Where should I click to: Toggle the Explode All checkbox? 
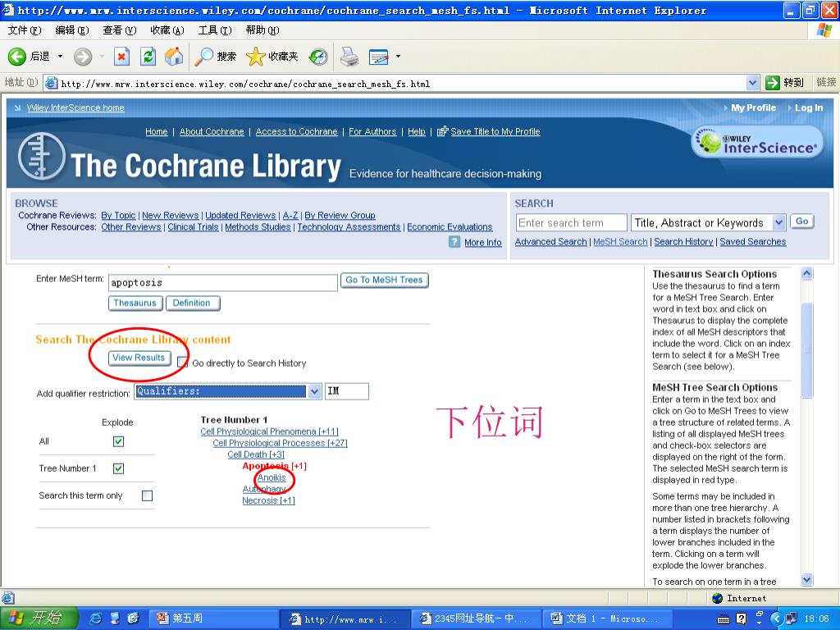coord(118,441)
